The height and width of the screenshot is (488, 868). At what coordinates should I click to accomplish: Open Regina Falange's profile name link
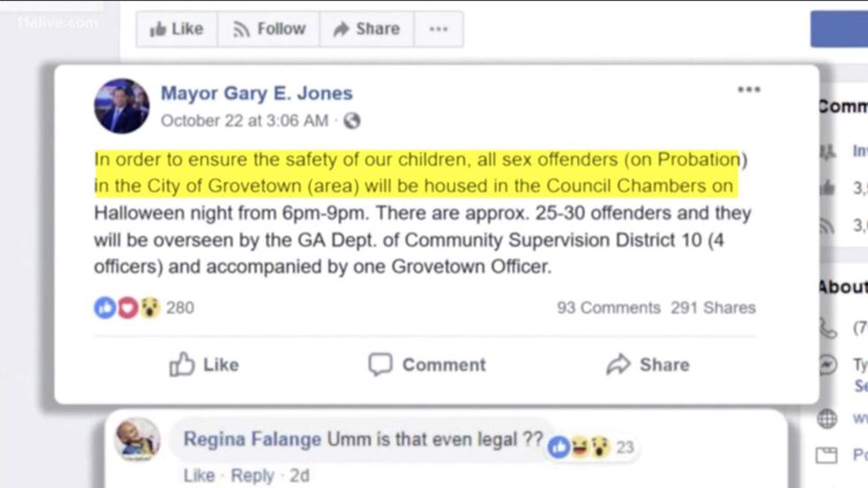[252, 440]
